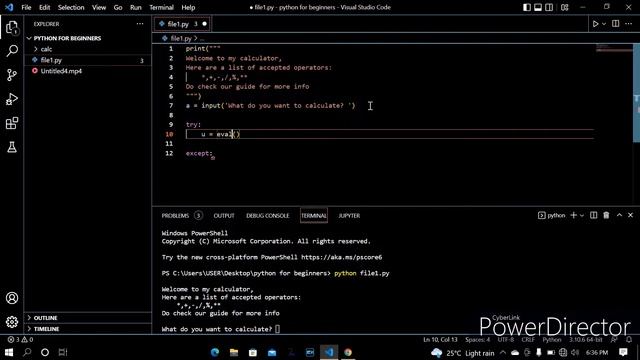Open the new terminal launch profile dropdown
Screen dimensions: 640x360
tap(582, 215)
